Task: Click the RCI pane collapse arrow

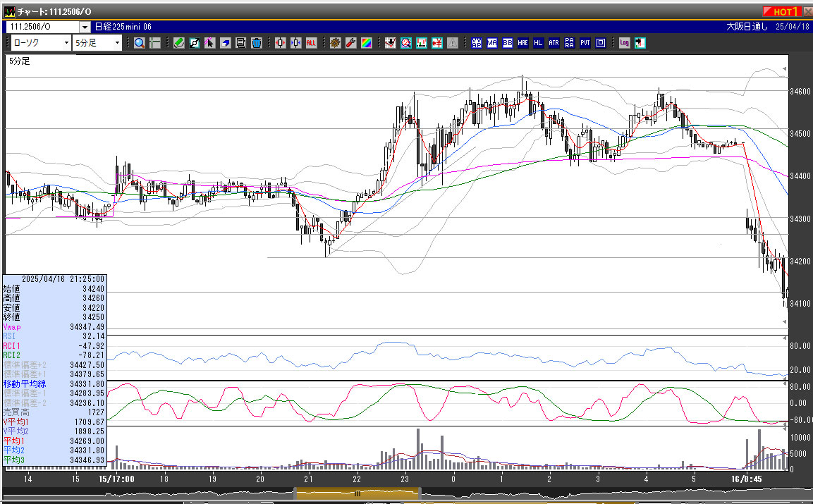Action: 785,383
